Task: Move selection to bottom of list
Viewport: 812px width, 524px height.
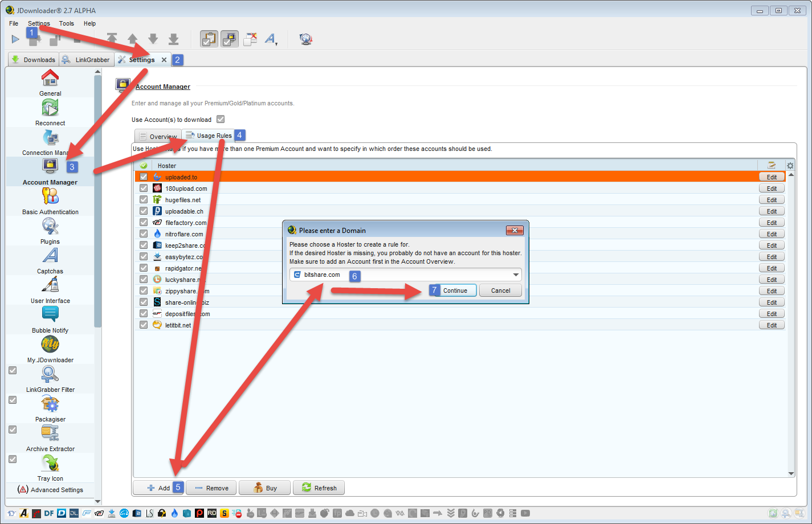Action: point(174,39)
